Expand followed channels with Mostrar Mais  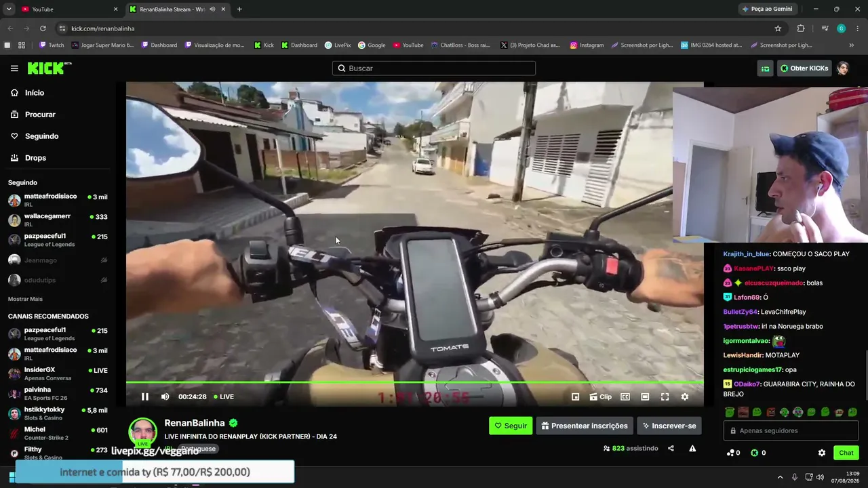(x=25, y=299)
